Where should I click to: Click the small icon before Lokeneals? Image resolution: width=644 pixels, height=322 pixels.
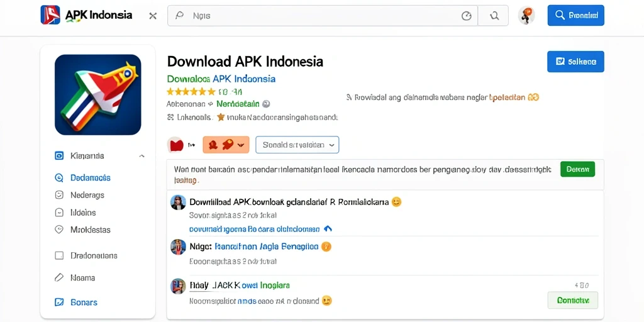171,118
